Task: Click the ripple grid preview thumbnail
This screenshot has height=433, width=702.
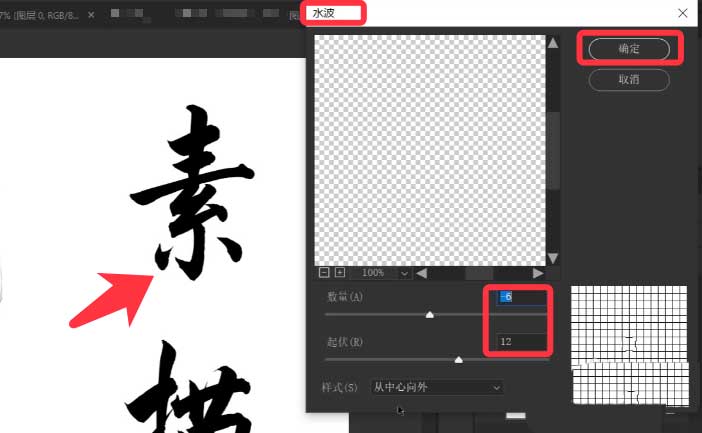Action: [629, 345]
